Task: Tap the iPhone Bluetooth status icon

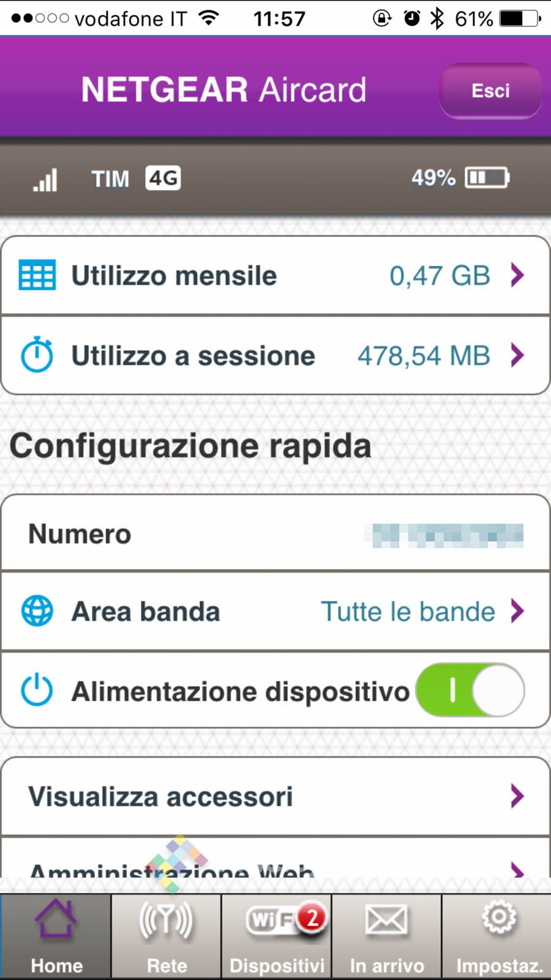Action: (437, 18)
